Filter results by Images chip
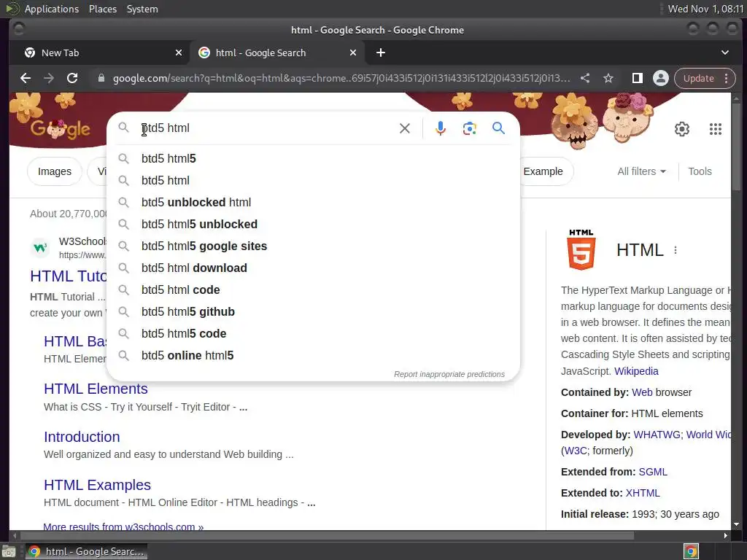This screenshot has width=747, height=560. (x=54, y=171)
